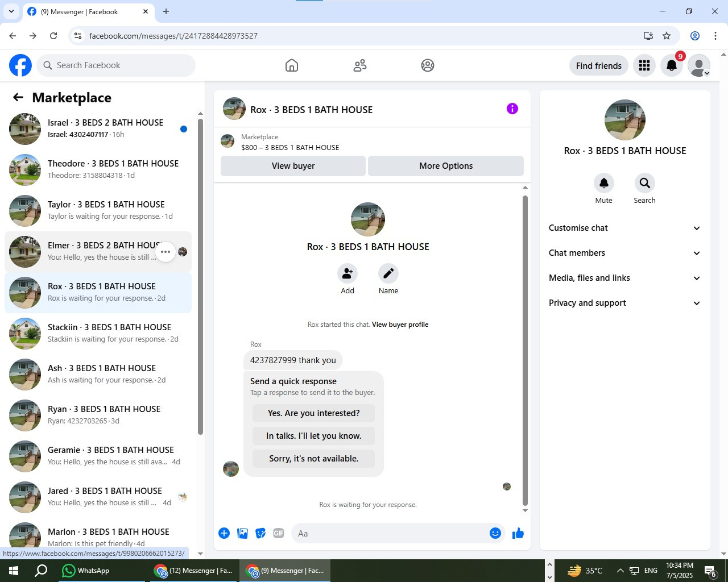This screenshot has height=582, width=728.
Task: Click the conversation list scrollbar
Action: click(200, 277)
